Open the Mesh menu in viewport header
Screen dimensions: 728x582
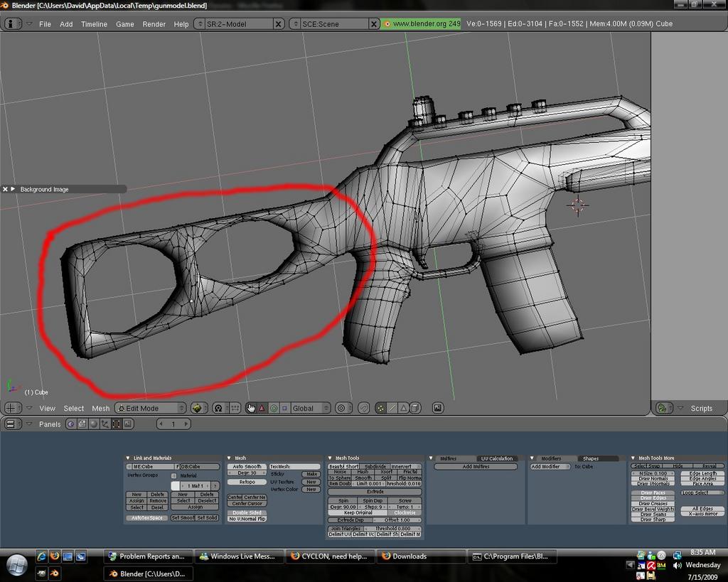[x=101, y=409]
